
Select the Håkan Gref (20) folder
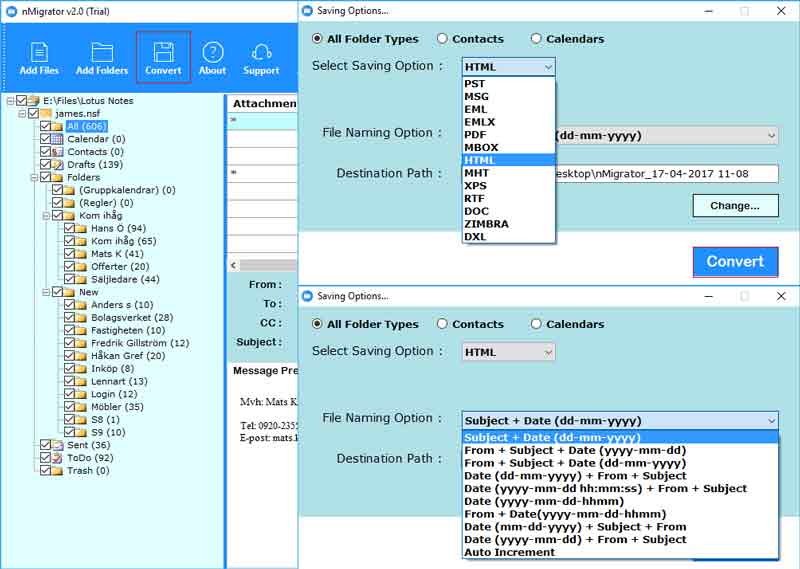tap(128, 356)
